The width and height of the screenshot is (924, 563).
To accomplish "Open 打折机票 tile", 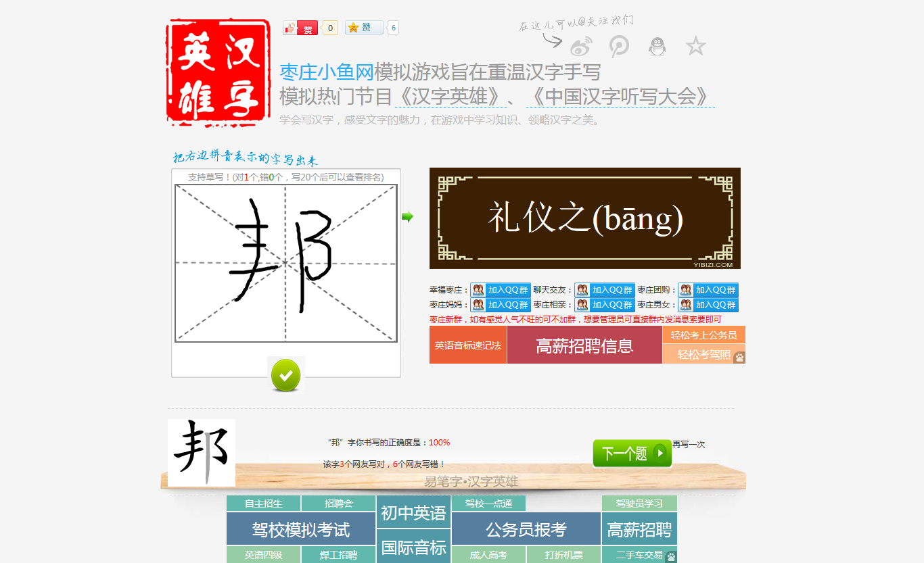I will point(563,555).
